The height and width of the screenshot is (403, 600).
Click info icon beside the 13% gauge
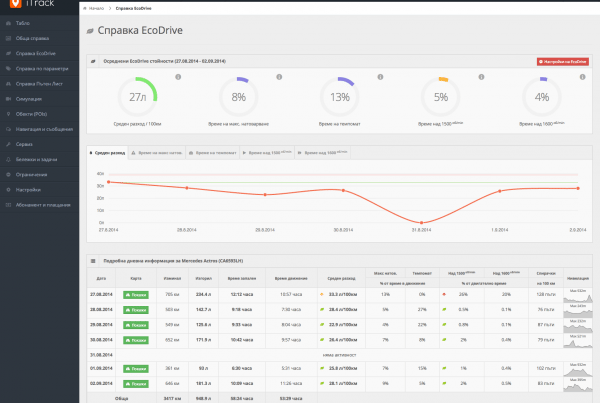click(380, 77)
